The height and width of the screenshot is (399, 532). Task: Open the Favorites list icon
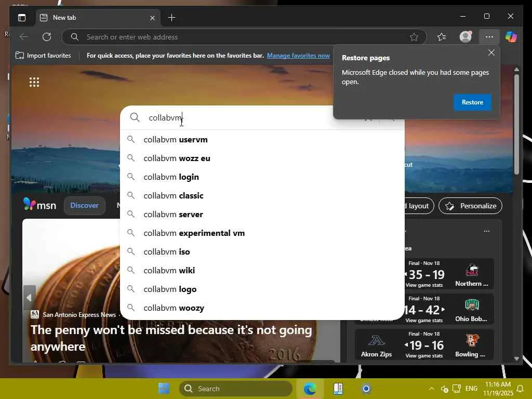coord(442,37)
